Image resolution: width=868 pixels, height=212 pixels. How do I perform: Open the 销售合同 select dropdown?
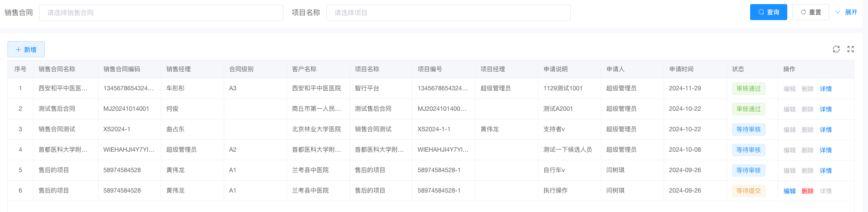point(161,13)
